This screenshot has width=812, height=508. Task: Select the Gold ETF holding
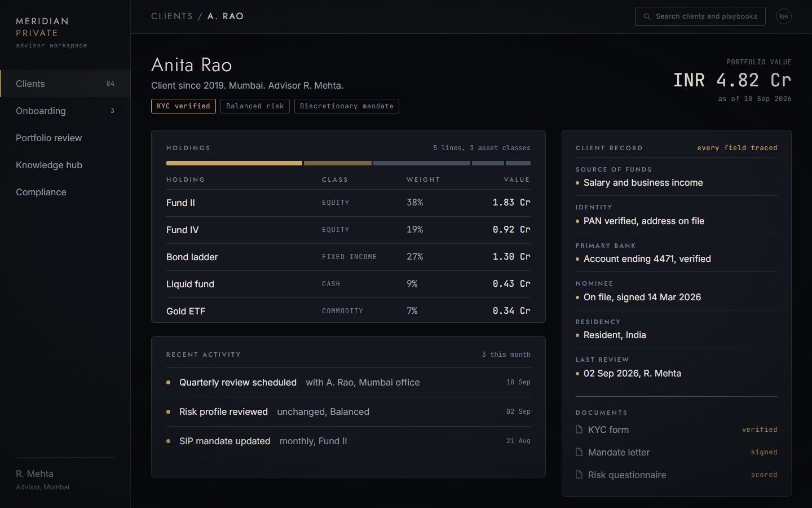click(x=348, y=310)
